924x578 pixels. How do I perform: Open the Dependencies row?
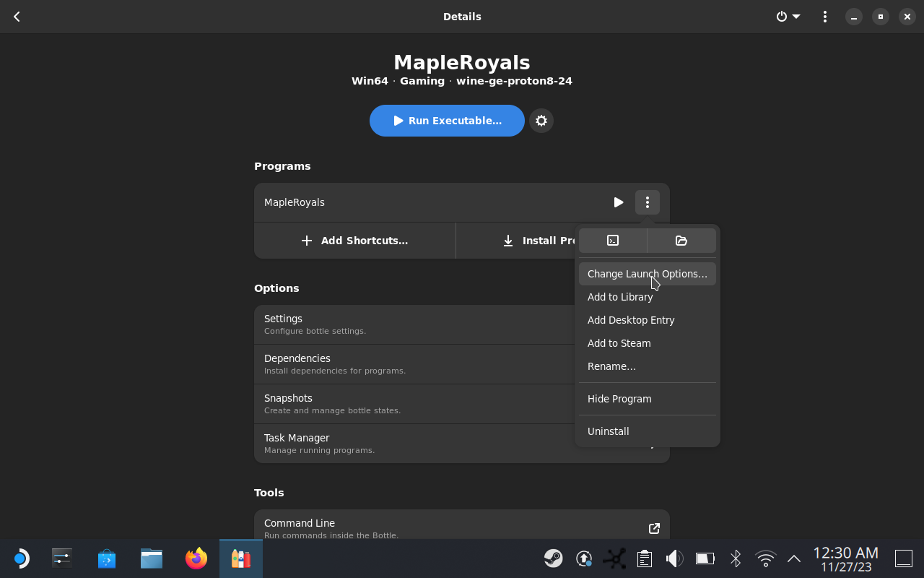(462, 364)
